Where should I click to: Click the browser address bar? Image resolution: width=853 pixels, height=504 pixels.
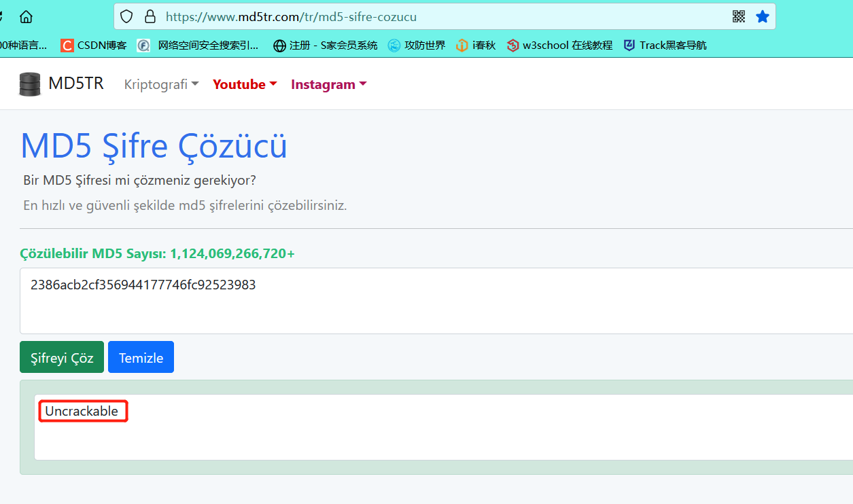408,16
